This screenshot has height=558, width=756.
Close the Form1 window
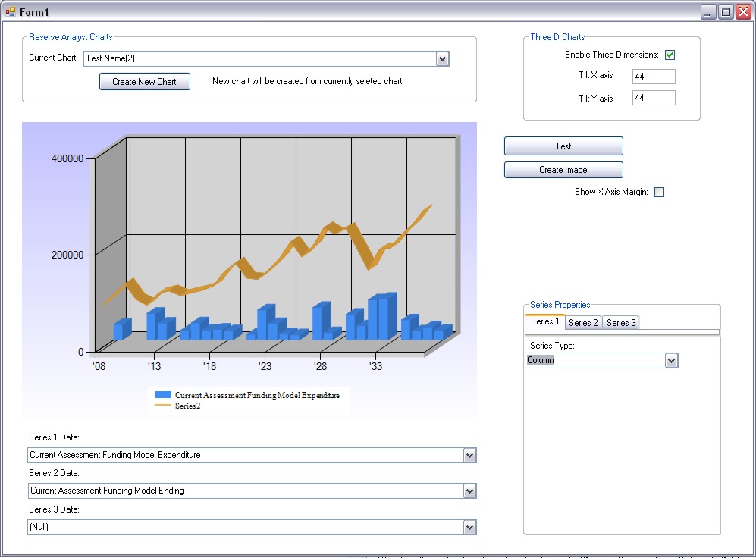coord(743,11)
